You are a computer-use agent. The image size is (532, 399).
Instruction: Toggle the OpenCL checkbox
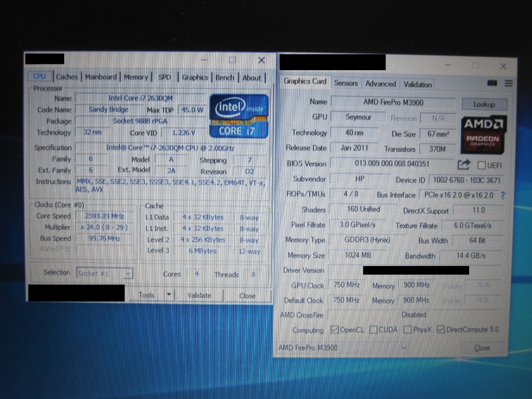[x=335, y=329]
